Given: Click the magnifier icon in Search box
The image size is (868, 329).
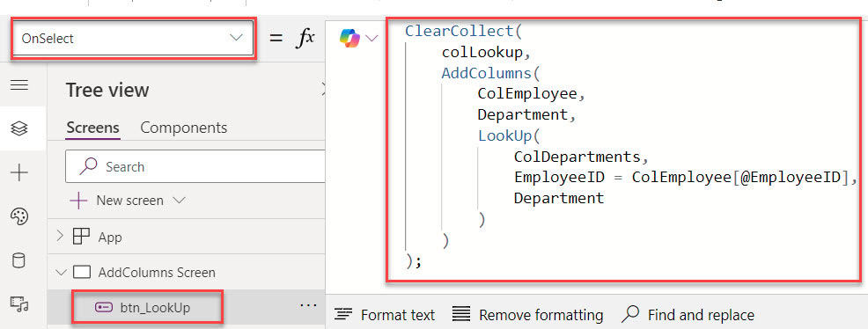Looking at the screenshot, I should [89, 166].
